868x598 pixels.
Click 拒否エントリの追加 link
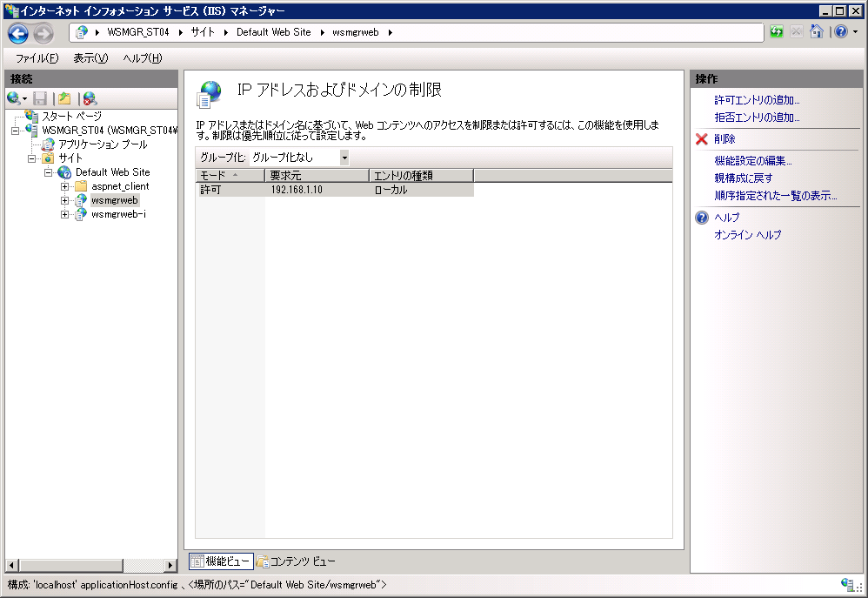[x=757, y=117]
